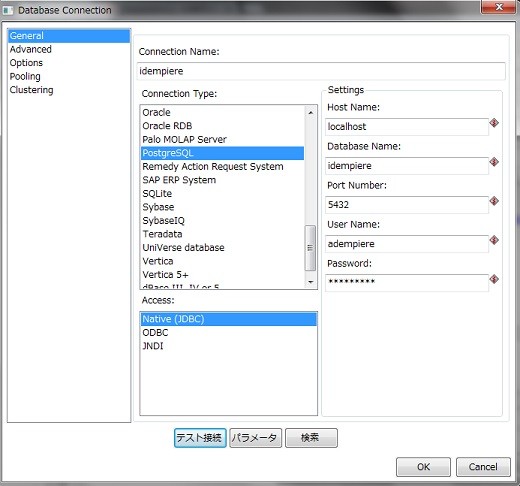520x486 pixels.
Task: Choose Teradata in the connection list
Action: tap(222, 234)
